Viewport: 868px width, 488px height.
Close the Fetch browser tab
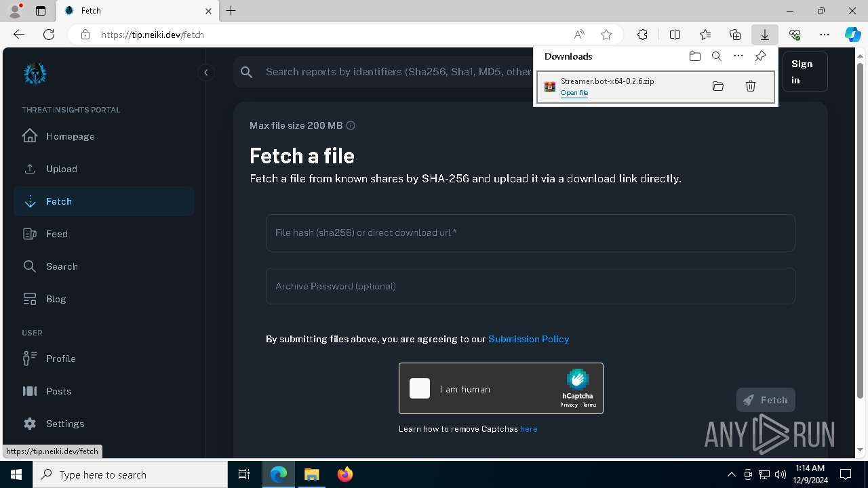(209, 11)
